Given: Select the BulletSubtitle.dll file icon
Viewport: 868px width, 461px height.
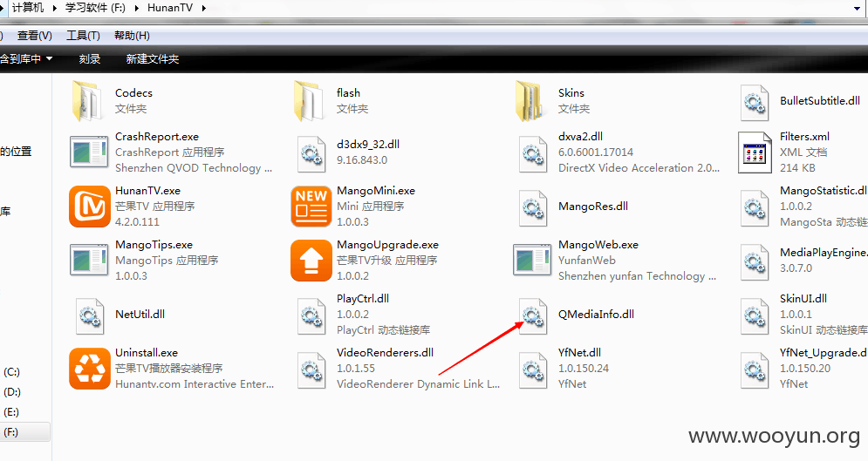Looking at the screenshot, I should 755,103.
